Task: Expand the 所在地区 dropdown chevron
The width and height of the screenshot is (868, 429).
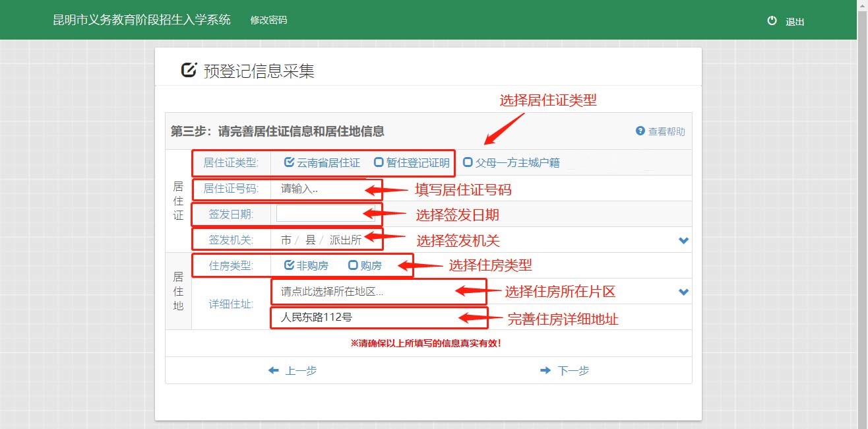Action: click(683, 292)
